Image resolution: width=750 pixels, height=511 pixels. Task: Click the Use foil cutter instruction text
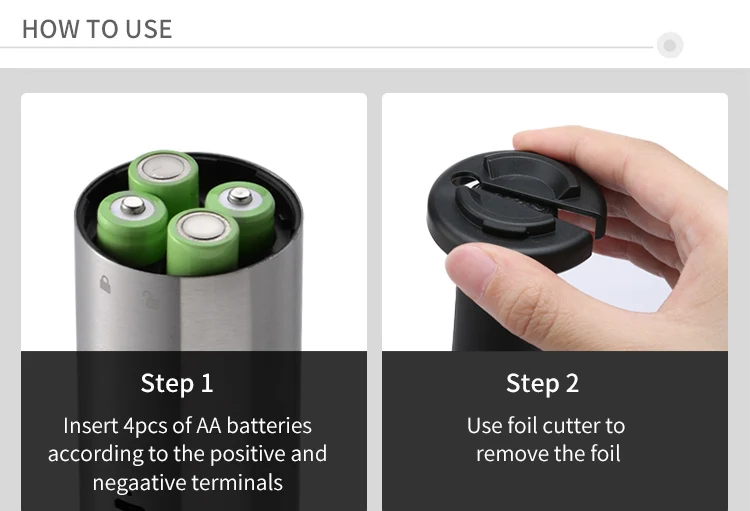click(547, 440)
